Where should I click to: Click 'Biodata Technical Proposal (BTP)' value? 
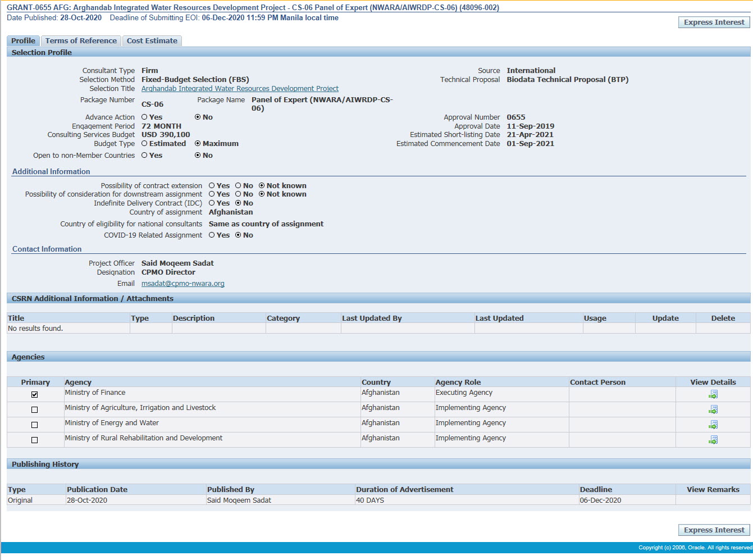pyautogui.click(x=568, y=79)
